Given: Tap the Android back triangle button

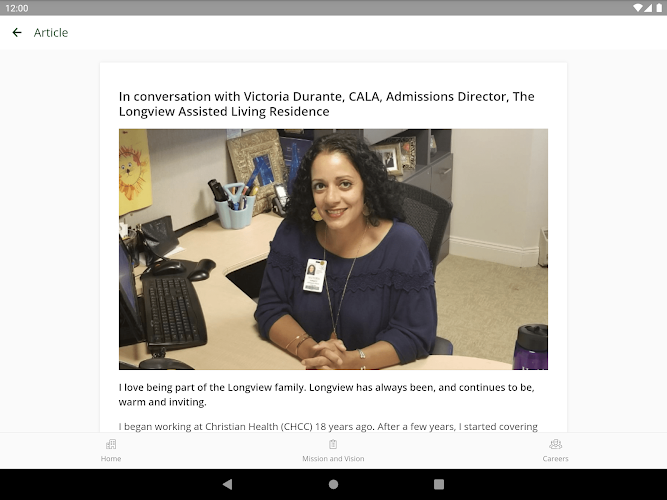Looking at the screenshot, I should (228, 484).
